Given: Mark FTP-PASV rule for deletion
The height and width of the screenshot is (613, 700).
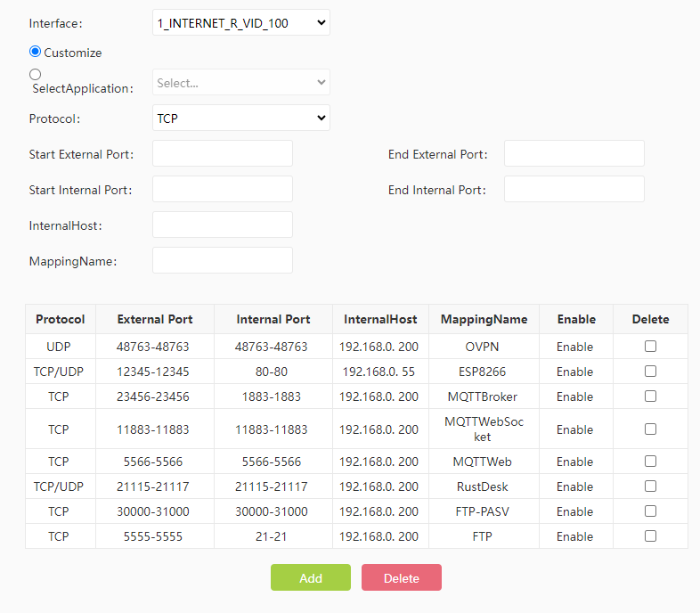Looking at the screenshot, I should click(x=650, y=511).
